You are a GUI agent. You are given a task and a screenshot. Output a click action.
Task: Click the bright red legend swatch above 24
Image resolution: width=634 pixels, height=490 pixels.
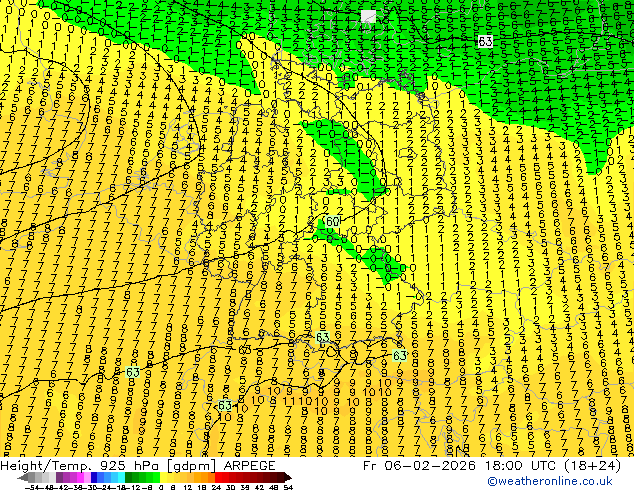pos(218,477)
